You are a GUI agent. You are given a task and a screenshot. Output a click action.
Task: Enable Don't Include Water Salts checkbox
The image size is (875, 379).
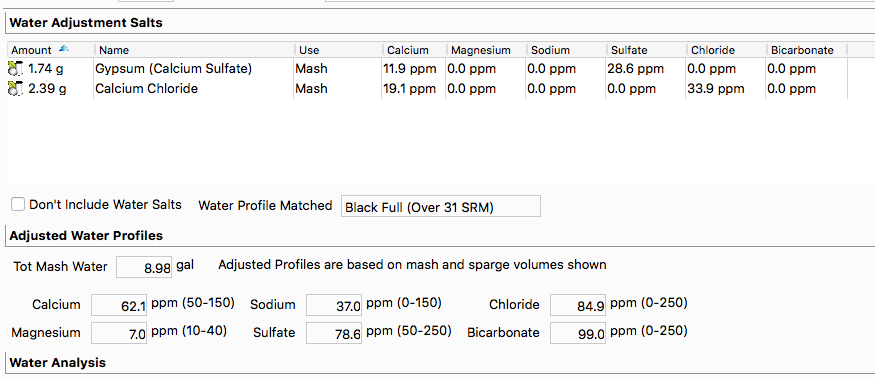[x=18, y=205]
